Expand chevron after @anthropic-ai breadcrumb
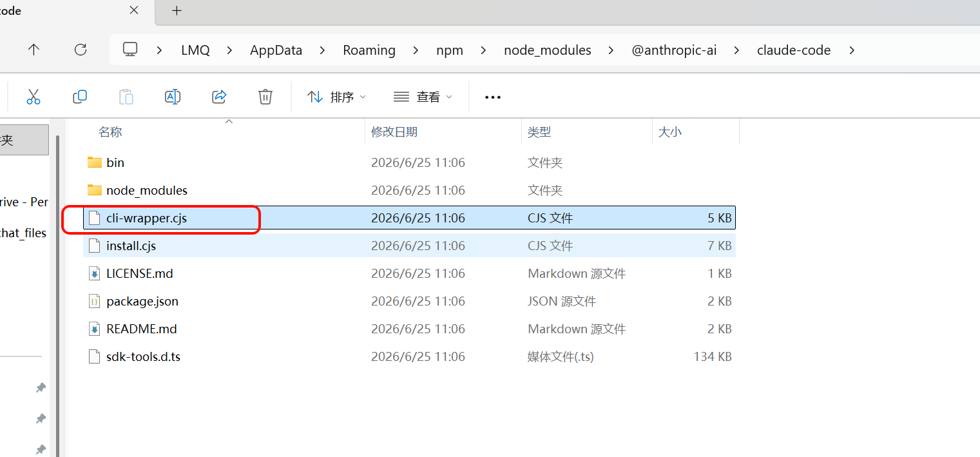The height and width of the screenshot is (457, 980). point(736,50)
